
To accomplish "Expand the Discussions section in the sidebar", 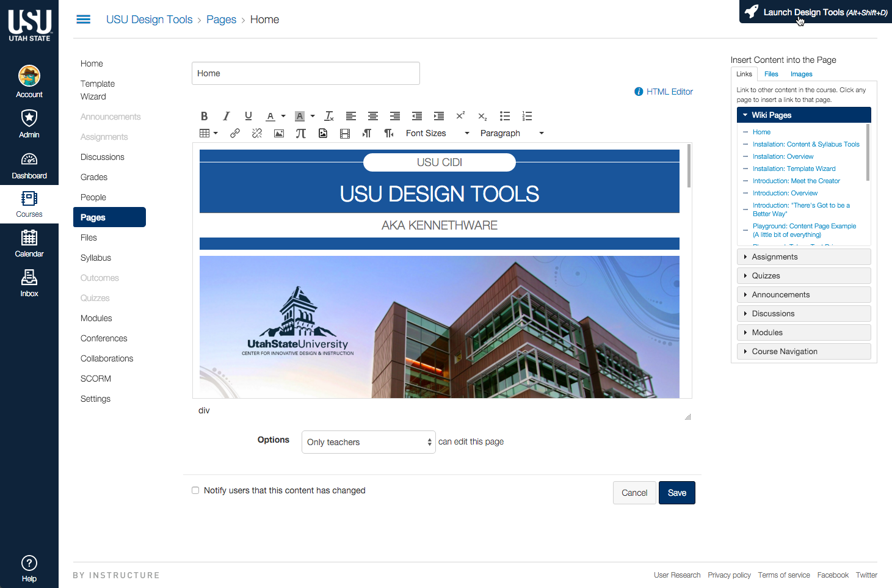I will (x=804, y=314).
